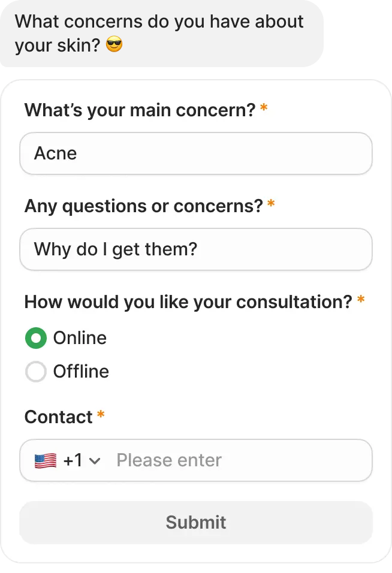Click the +1 country code text
This screenshot has height=573, width=392.
pyautogui.click(x=73, y=460)
